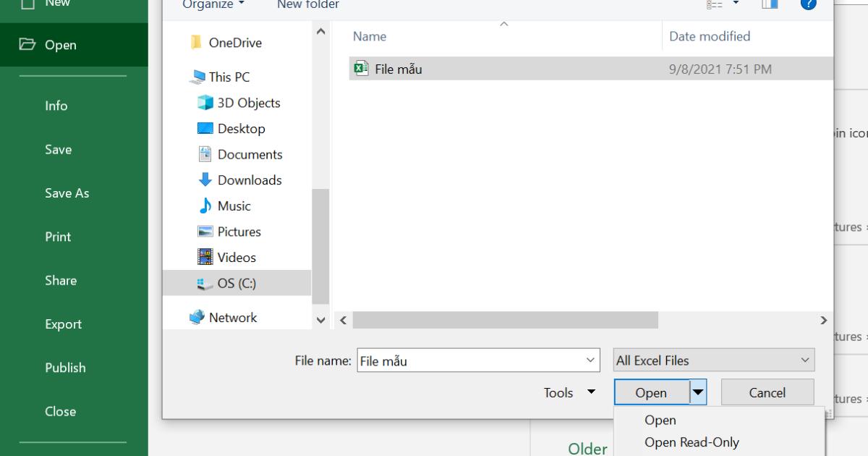
Task: Click the Open button
Action: click(x=651, y=393)
